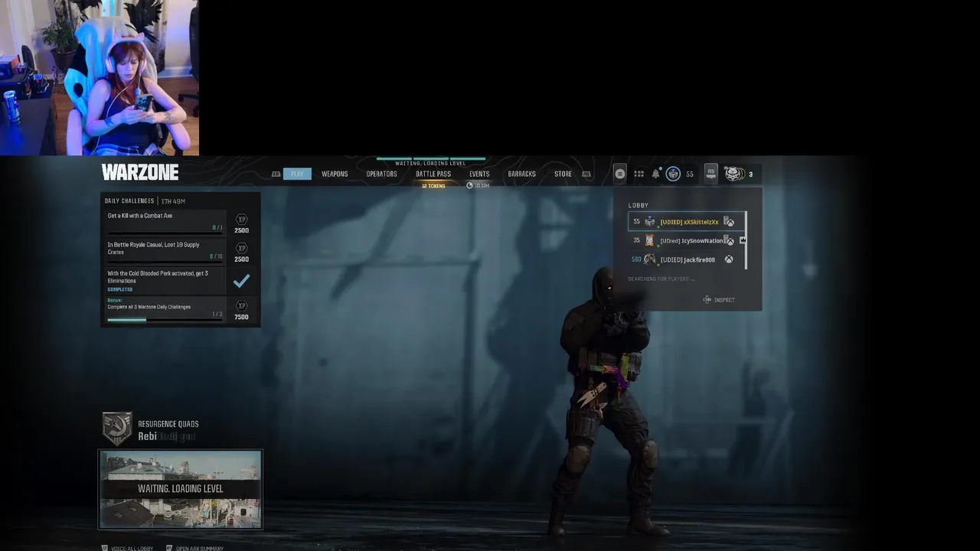Select lobby player Jackfire808
Image resolution: width=980 pixels, height=551 pixels.
tap(686, 259)
